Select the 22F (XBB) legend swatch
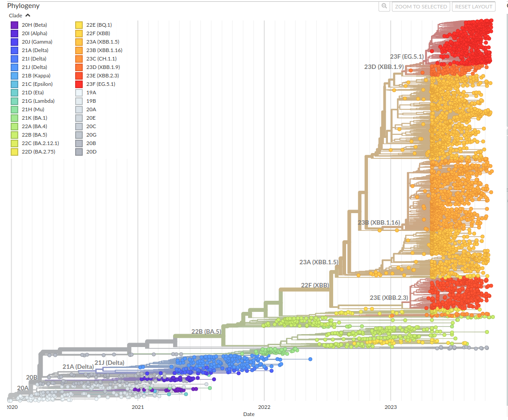Image resolution: width=508 pixels, height=420 pixels. pos(79,33)
